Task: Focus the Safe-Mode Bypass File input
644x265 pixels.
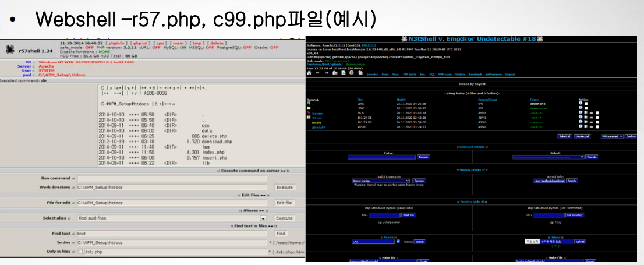Action: tap(384, 215)
